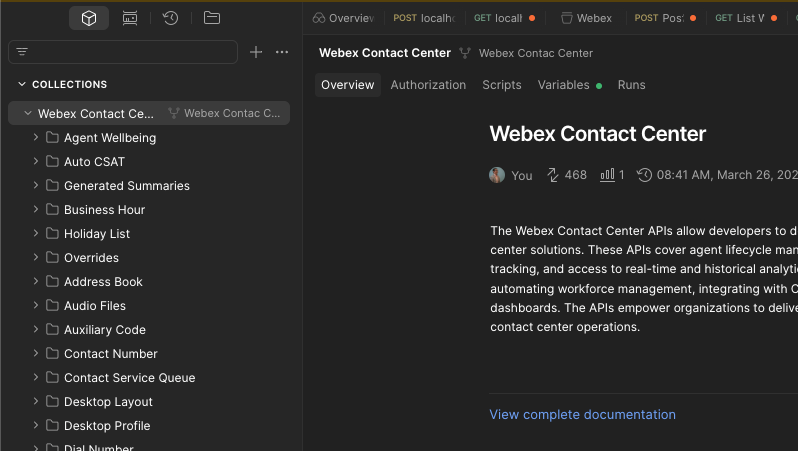The height and width of the screenshot is (451, 798).
Task: Click the collection description paragraph
Action: 644,278
